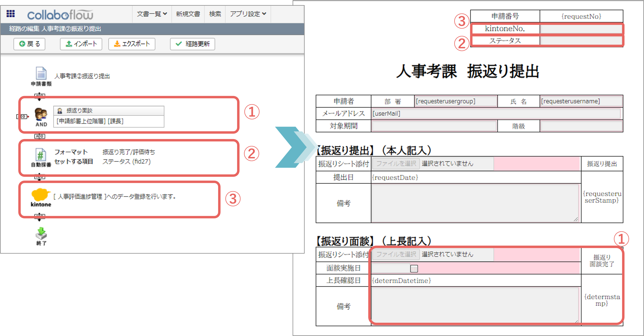This screenshot has width=644, height=336.
Task: Click [申請部署上位階層] [課長] approver row
Action: (109, 121)
